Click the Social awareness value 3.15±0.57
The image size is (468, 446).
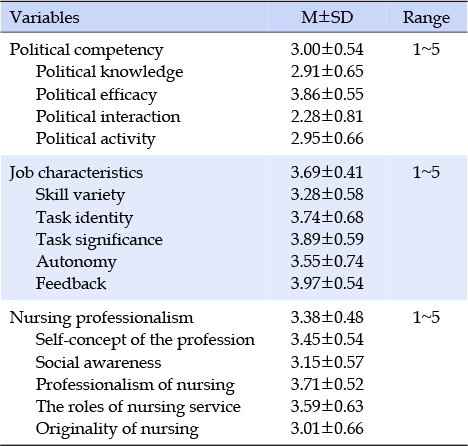327,362
